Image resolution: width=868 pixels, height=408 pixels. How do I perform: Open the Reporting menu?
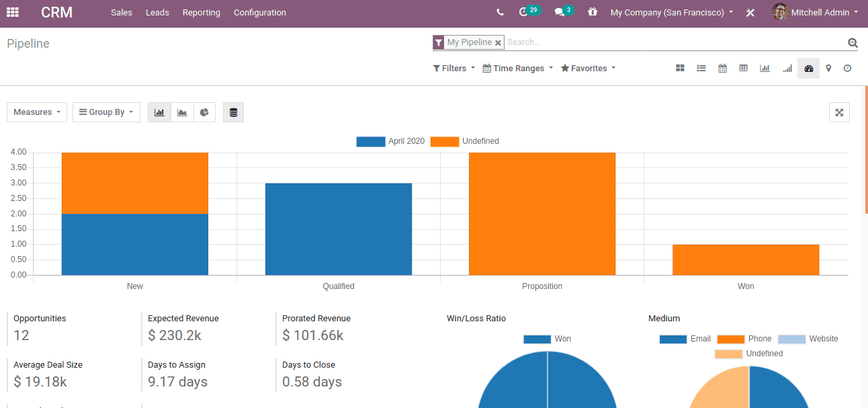coord(202,12)
